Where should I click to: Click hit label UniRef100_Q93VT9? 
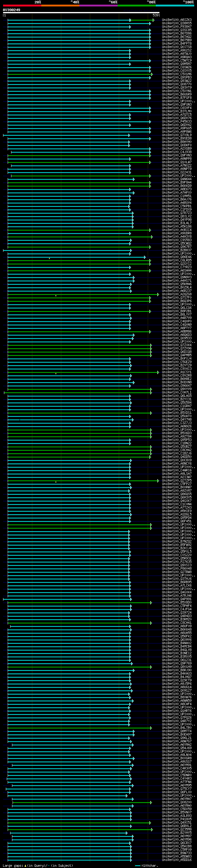tap(177, 88)
